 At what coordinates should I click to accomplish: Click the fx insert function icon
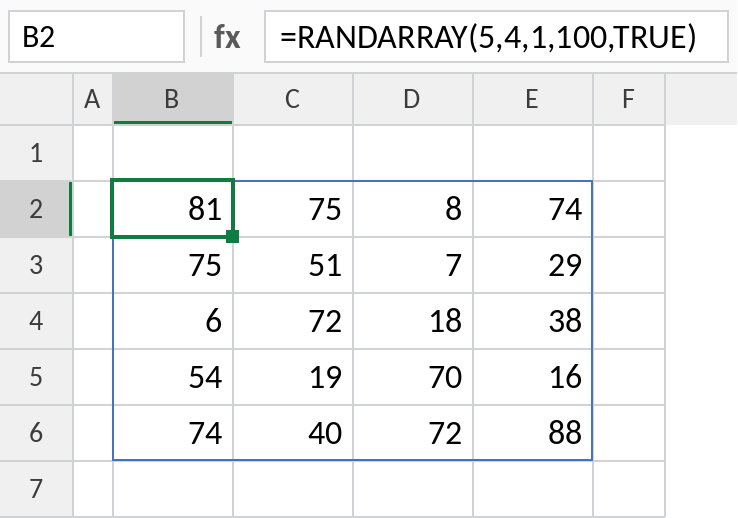(x=227, y=38)
